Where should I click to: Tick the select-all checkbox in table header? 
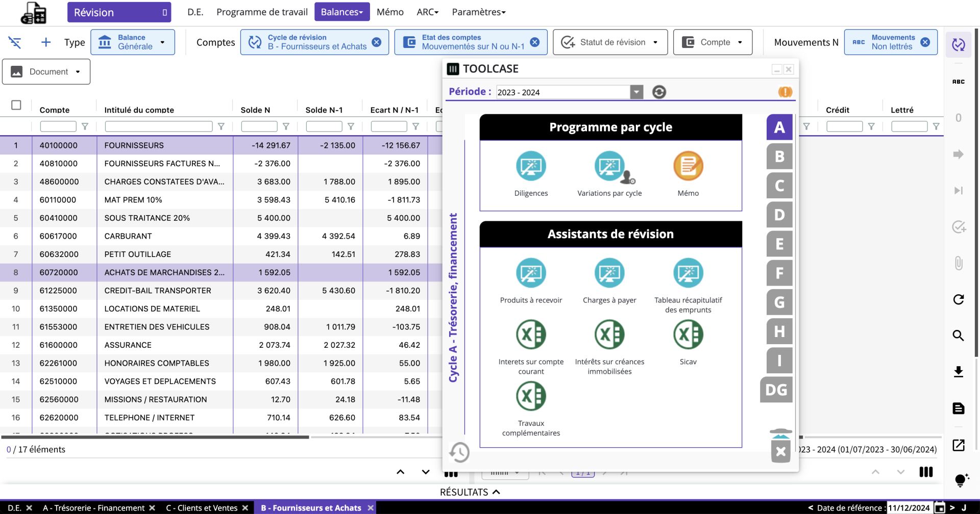(16, 105)
